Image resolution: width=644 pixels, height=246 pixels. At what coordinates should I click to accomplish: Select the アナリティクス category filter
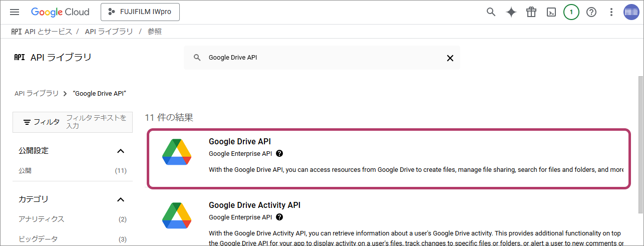coord(42,219)
